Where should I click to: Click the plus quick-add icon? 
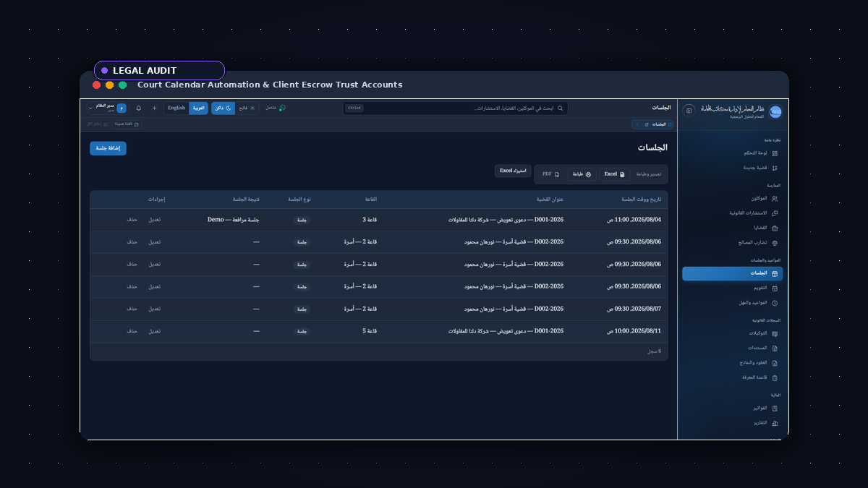(x=154, y=108)
